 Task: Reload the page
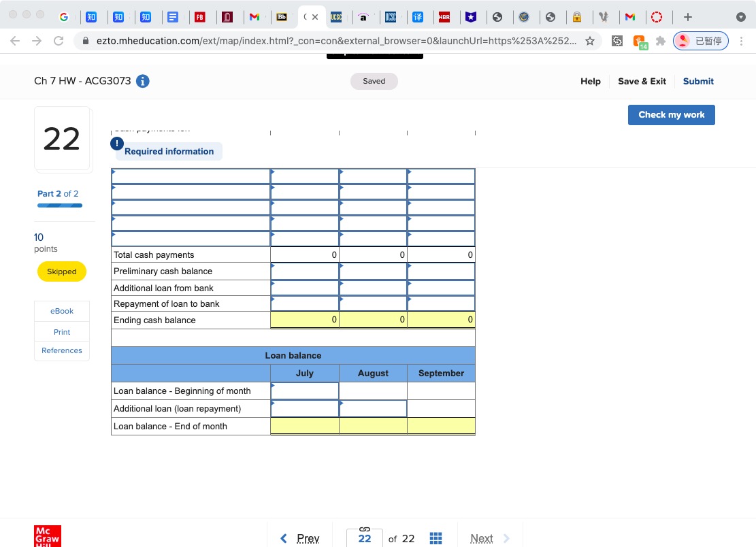59,41
